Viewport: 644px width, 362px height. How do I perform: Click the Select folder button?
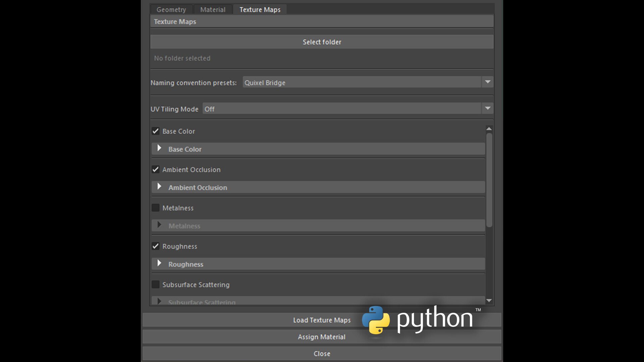[x=322, y=42]
